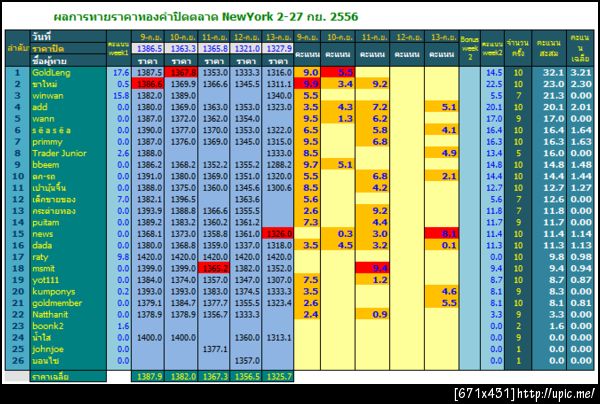Viewport: 600px width, 404px height.
Task: Click the dada name cell
Action: point(68,245)
